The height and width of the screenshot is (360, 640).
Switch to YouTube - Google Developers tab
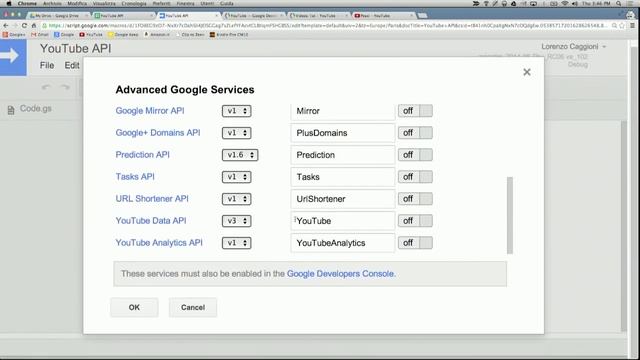click(x=253, y=16)
